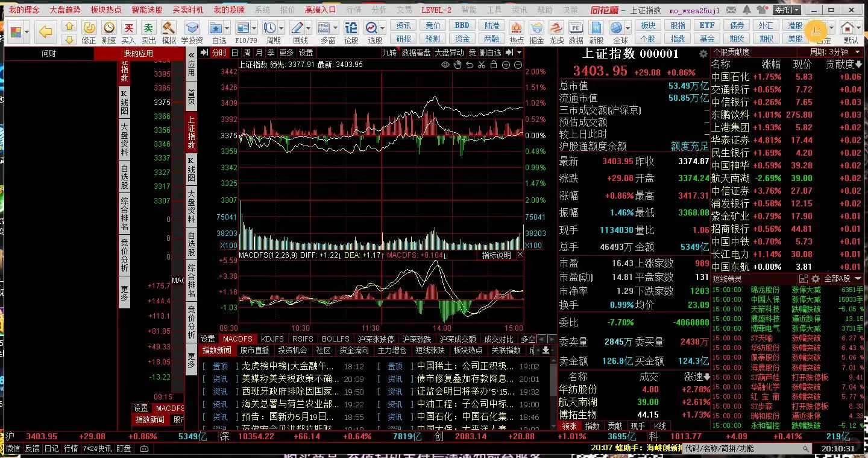Click the PE 数据 data icon
This screenshot has height=458, width=868.
[576, 29]
